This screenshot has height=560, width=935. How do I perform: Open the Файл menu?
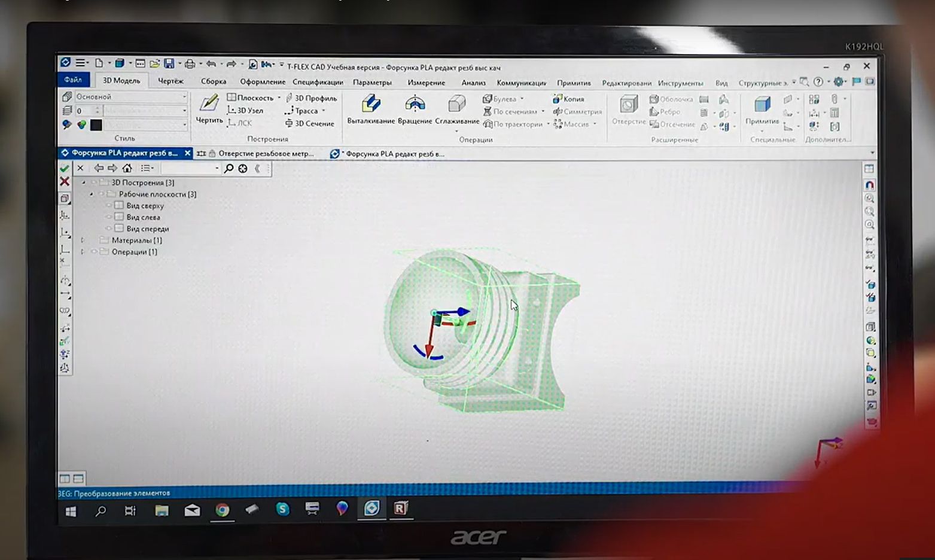(x=73, y=80)
